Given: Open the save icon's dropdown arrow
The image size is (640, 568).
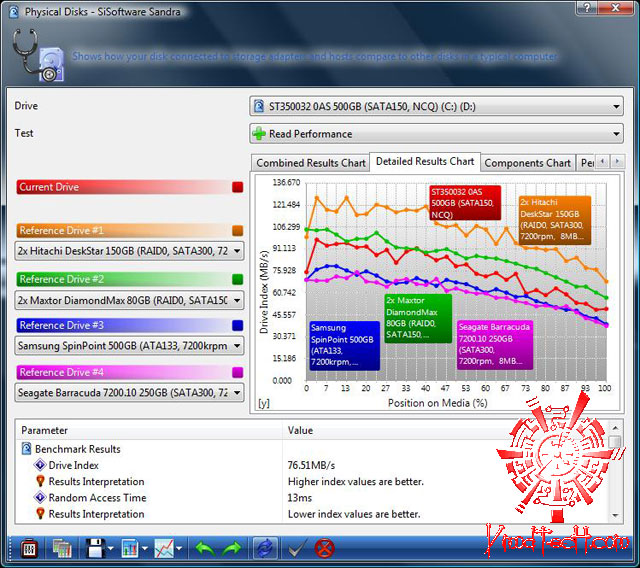Looking at the screenshot, I should [111, 549].
